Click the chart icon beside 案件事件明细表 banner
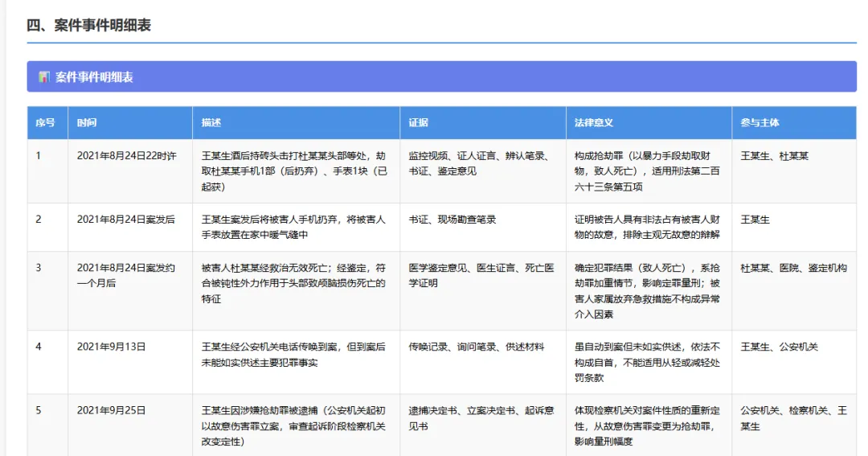Image resolution: width=868 pixels, height=456 pixels. (x=43, y=77)
